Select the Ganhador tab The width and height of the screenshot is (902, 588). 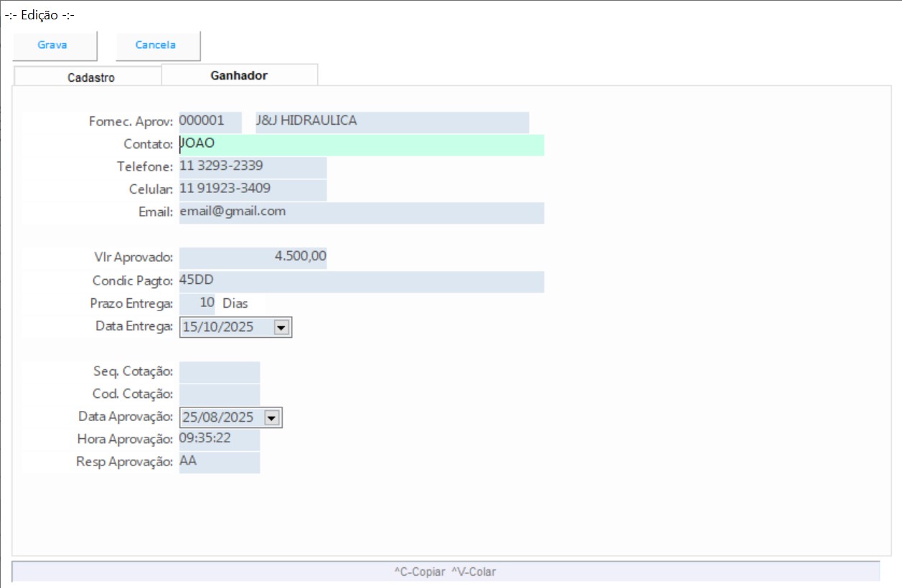[239, 75]
